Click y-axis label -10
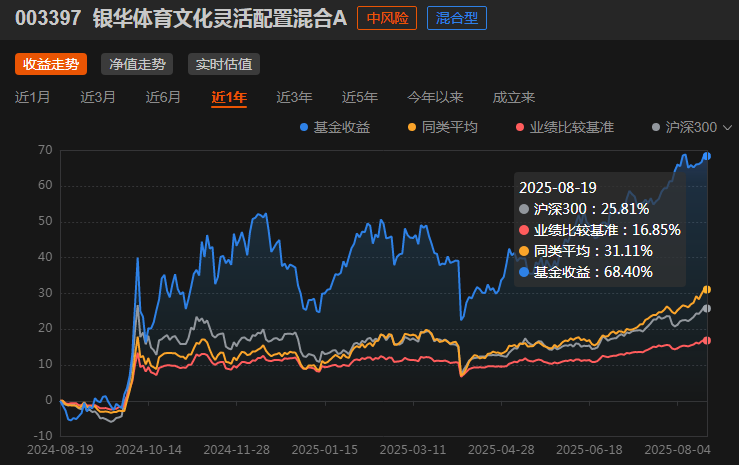 coord(43,435)
